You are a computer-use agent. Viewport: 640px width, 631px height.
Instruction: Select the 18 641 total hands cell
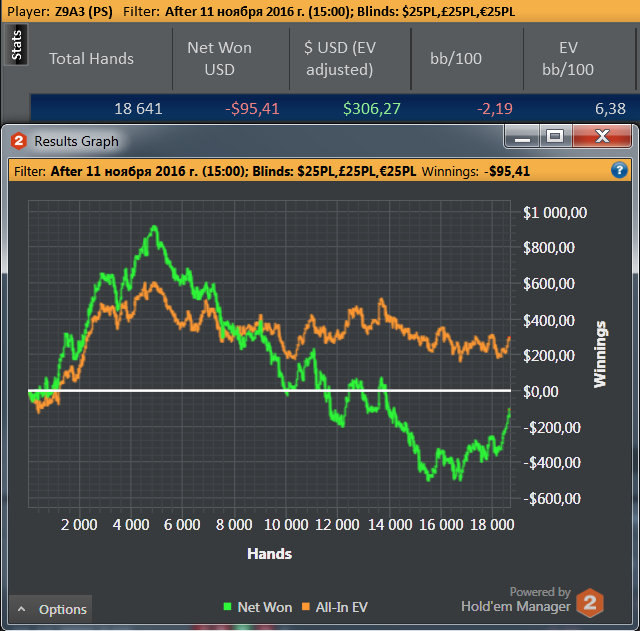[x=138, y=109]
